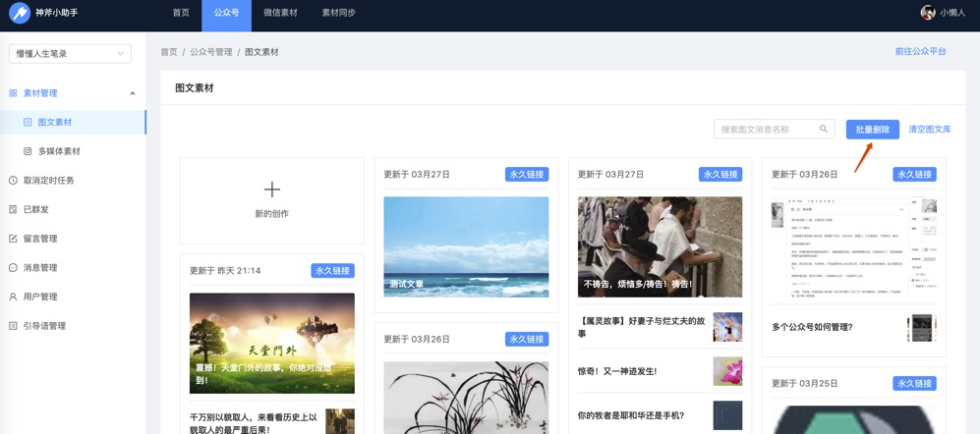The width and height of the screenshot is (980, 434).
Task: Click the 批量删除 button
Action: click(873, 130)
